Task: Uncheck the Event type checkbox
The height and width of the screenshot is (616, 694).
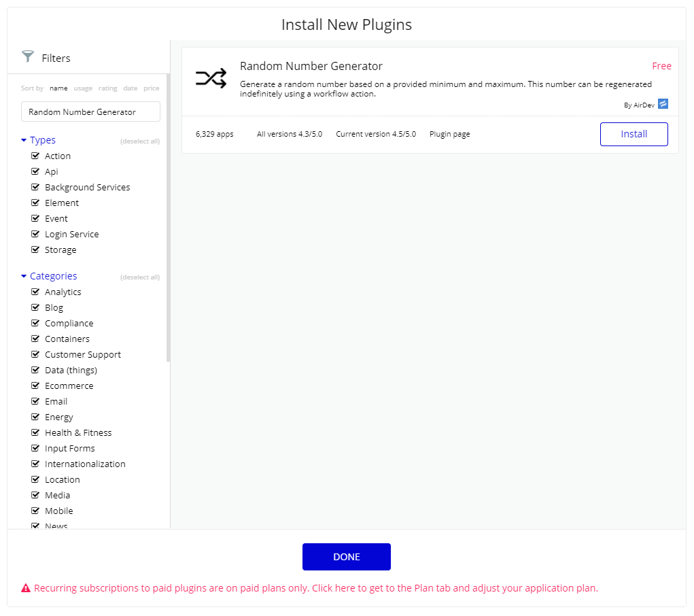Action: (x=35, y=218)
